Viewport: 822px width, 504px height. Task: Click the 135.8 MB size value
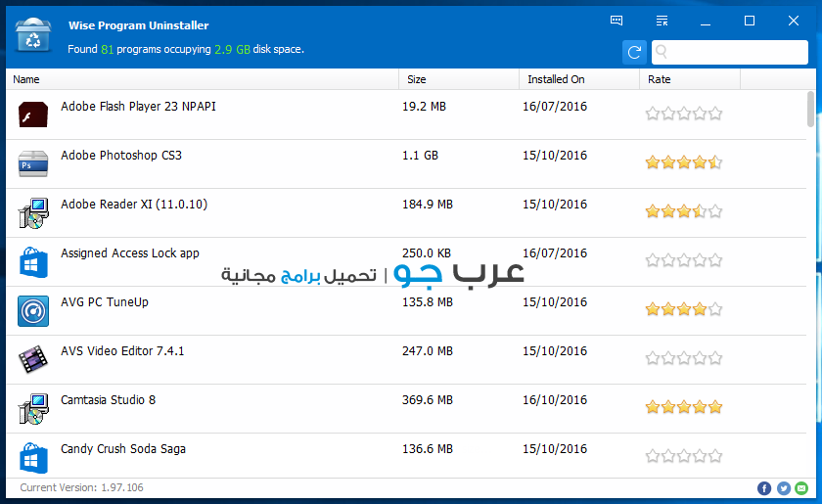click(428, 302)
